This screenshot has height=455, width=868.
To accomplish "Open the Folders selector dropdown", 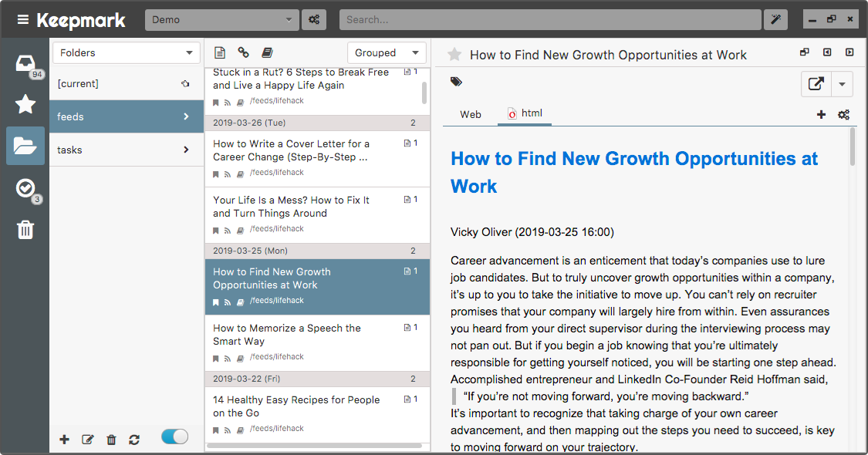I will pos(127,52).
